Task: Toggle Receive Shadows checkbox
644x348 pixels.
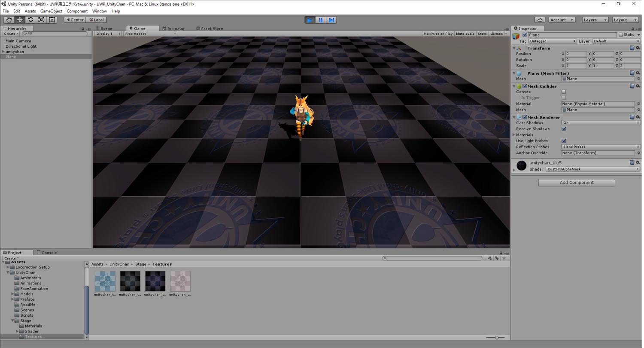Action: [x=564, y=129]
